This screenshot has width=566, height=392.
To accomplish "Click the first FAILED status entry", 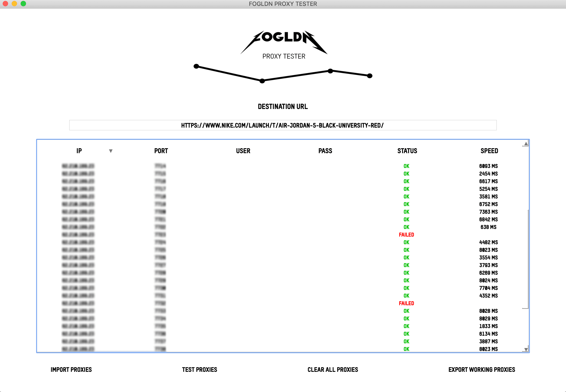I will pyautogui.click(x=406, y=235).
